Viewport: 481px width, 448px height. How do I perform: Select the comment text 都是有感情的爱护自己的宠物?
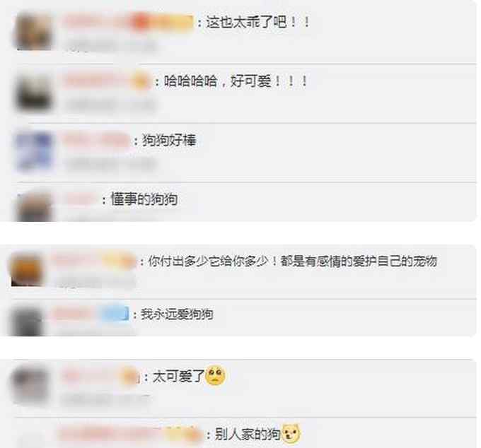(359, 261)
